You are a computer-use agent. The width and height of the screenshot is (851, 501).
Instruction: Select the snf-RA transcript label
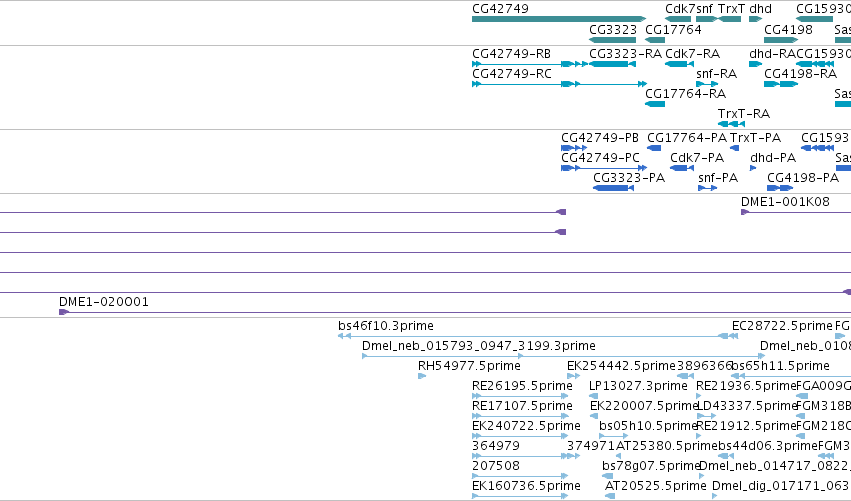(x=716, y=74)
